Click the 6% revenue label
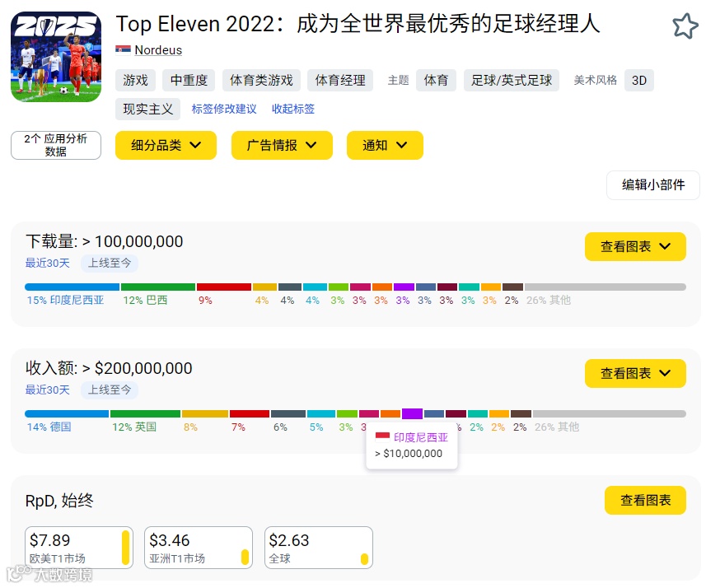The width and height of the screenshot is (706, 588). pyautogui.click(x=281, y=427)
